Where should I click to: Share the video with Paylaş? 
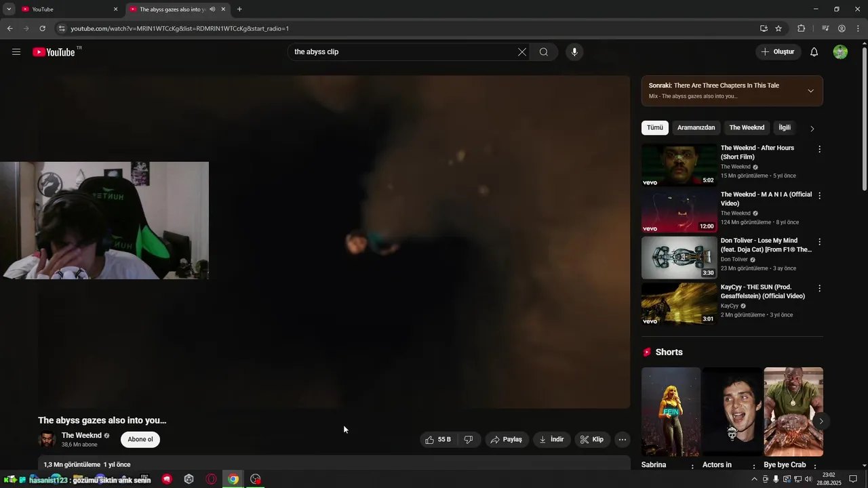tap(507, 440)
